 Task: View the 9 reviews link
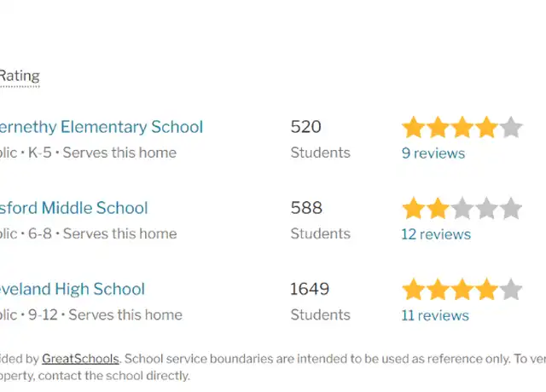[433, 153]
